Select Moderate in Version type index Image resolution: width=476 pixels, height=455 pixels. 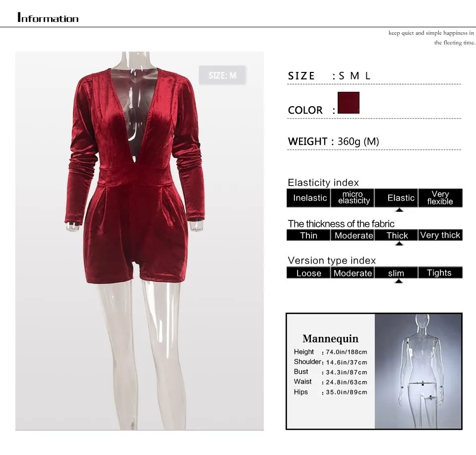click(x=353, y=272)
